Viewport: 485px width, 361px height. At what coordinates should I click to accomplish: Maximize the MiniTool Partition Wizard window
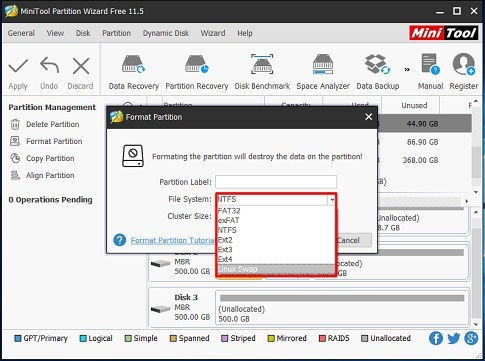point(457,11)
